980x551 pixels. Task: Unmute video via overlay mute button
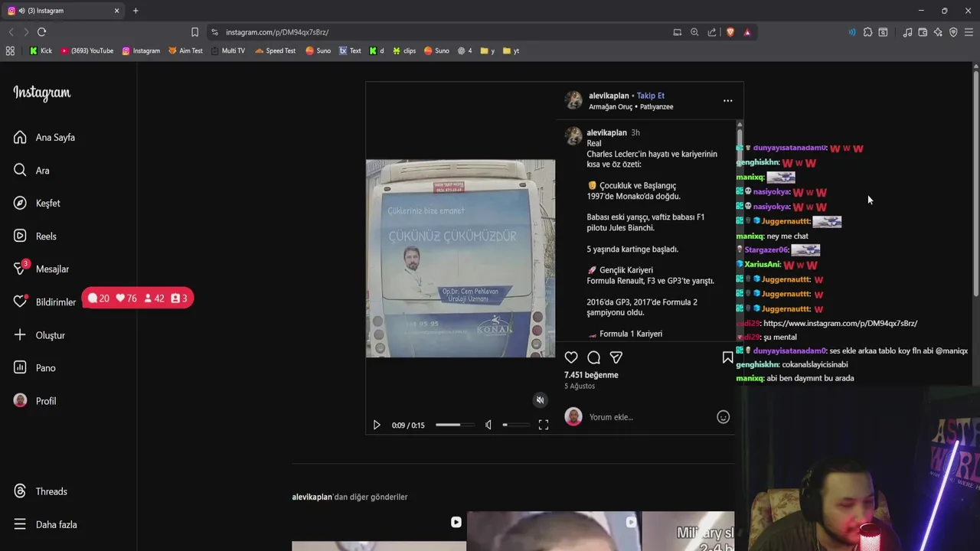pos(540,400)
